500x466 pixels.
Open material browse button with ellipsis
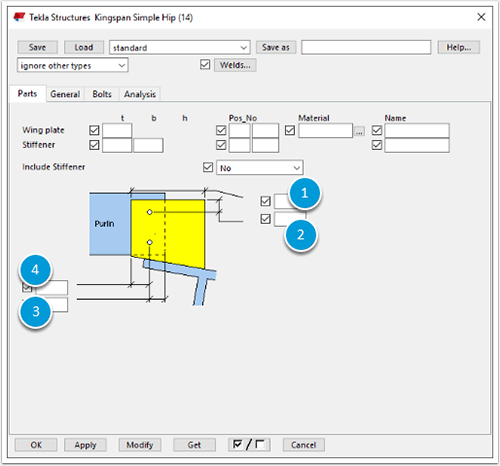click(359, 131)
